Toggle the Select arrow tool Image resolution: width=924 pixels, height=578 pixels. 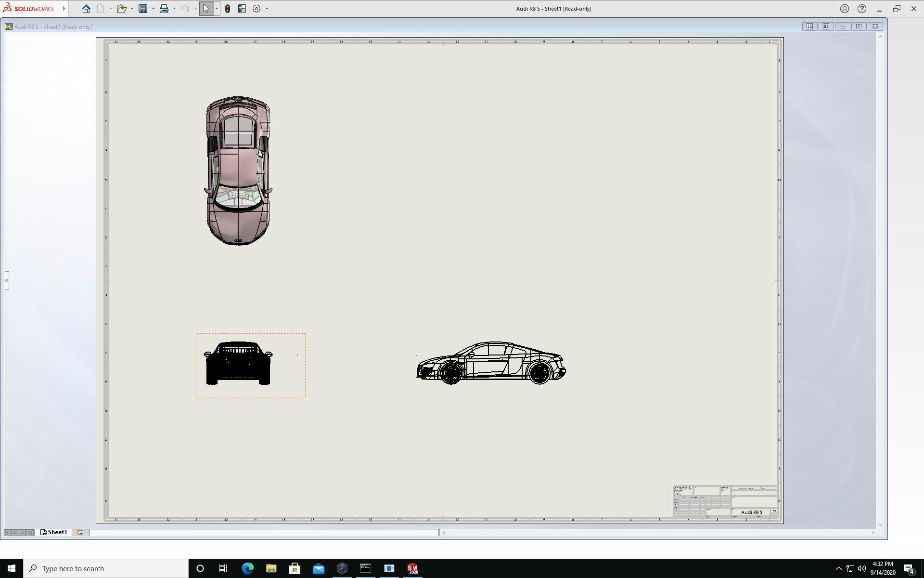coord(206,9)
